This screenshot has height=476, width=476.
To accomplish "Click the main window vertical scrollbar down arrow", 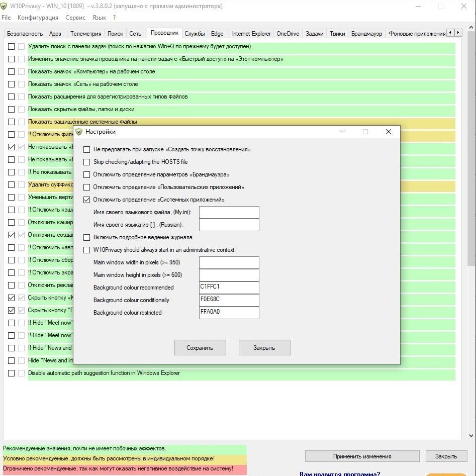I will click(x=471, y=436).
